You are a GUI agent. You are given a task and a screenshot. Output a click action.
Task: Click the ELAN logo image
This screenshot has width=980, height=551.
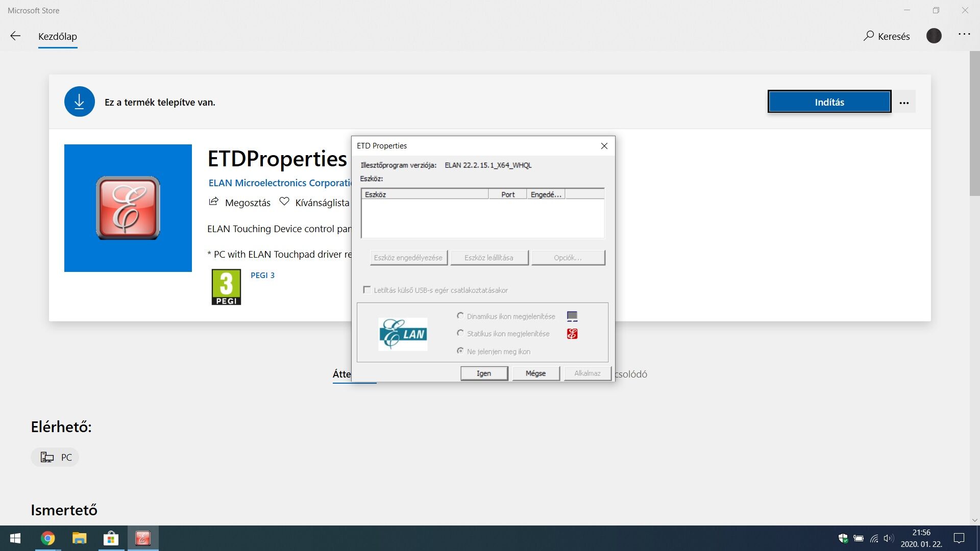point(403,334)
